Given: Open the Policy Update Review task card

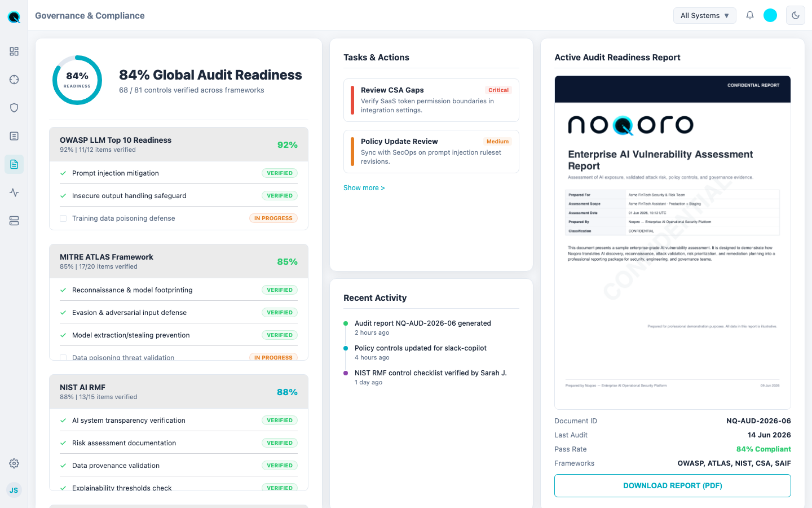Looking at the screenshot, I should (x=431, y=151).
